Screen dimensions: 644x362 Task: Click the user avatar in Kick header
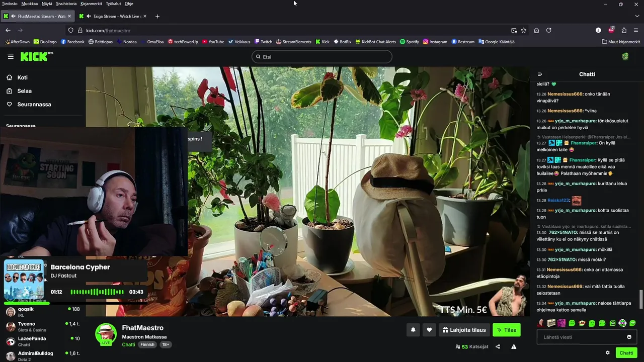coord(625,57)
